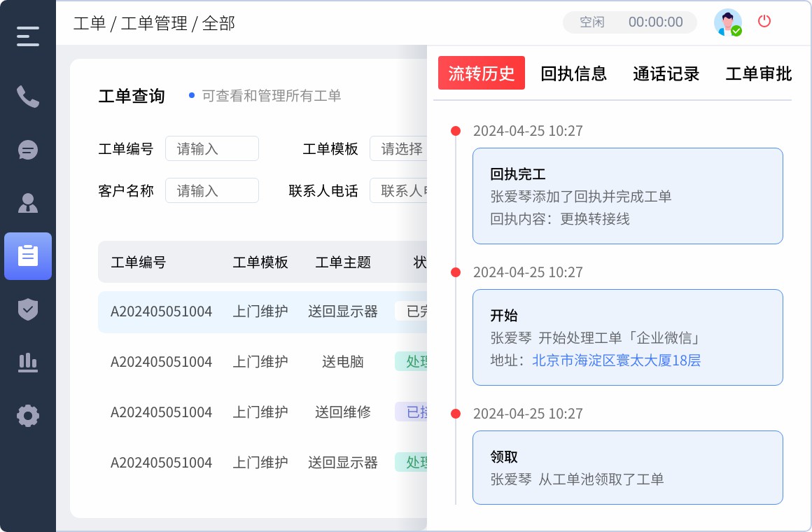Image resolution: width=812 pixels, height=532 pixels.
Task: Open the sidebar hamburger menu
Action: click(x=28, y=36)
